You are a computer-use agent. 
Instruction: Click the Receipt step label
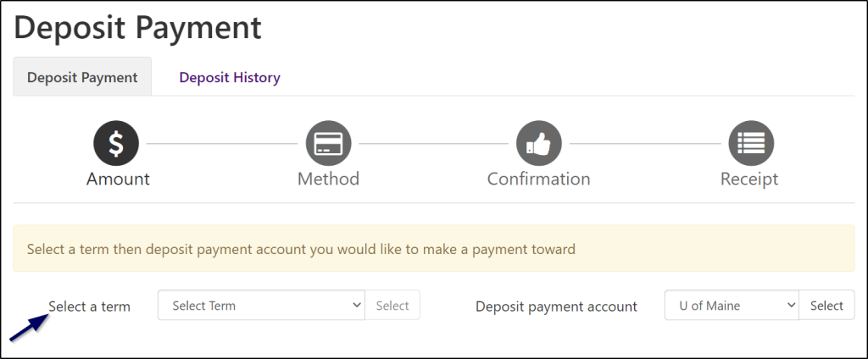[749, 179]
